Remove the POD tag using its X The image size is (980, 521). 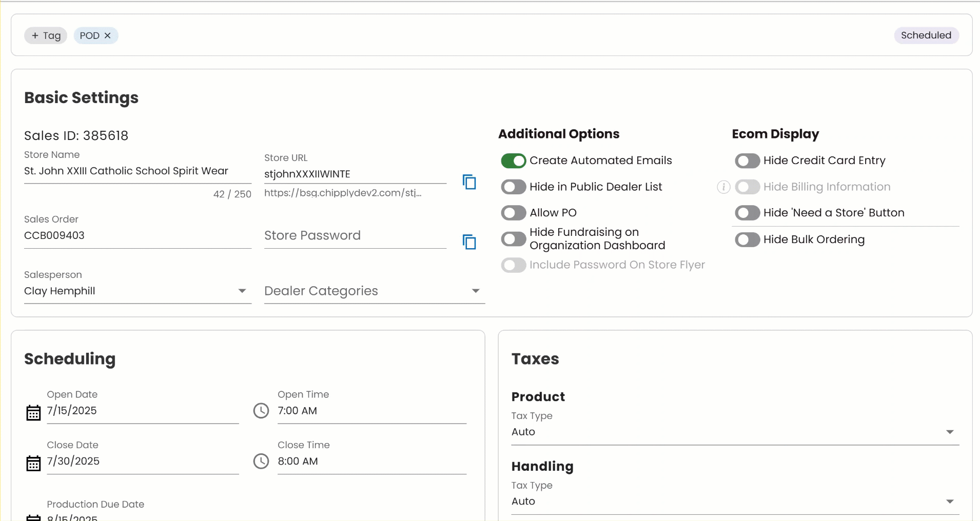click(108, 35)
